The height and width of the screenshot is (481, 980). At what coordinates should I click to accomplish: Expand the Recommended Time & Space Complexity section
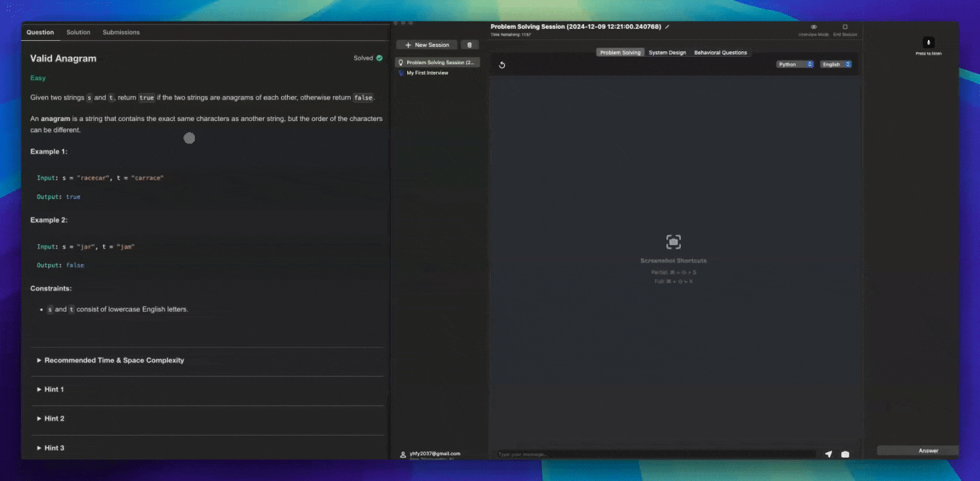point(113,360)
